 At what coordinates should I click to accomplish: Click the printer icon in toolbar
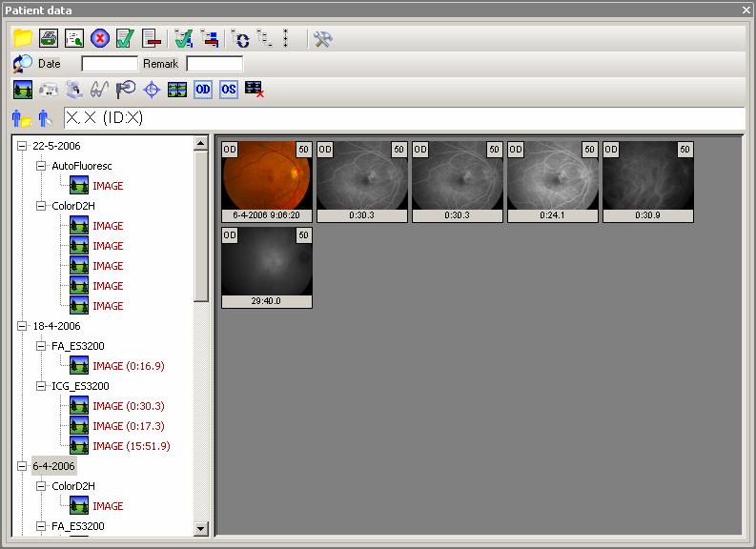[49, 38]
